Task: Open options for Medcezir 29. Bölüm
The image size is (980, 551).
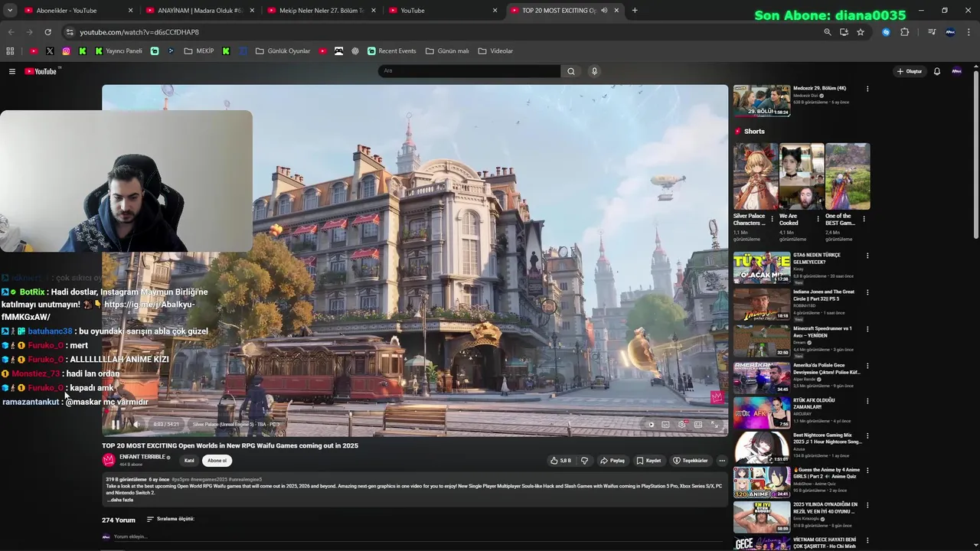Action: pyautogui.click(x=867, y=89)
